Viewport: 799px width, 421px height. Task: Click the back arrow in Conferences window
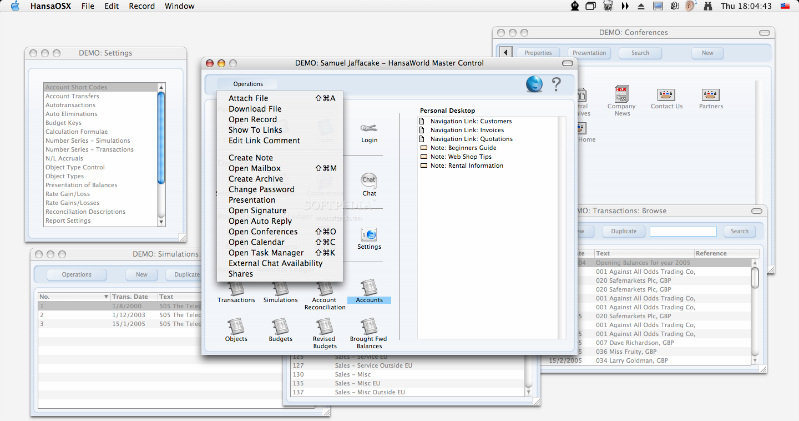(x=505, y=52)
